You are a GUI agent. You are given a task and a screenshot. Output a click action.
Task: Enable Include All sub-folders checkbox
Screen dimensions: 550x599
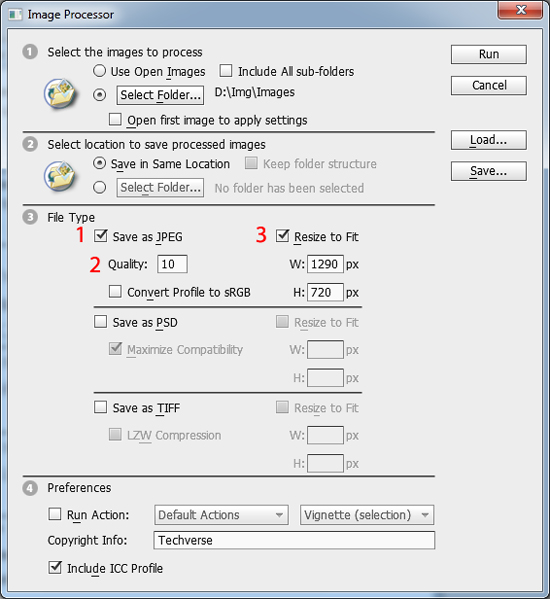tap(226, 71)
